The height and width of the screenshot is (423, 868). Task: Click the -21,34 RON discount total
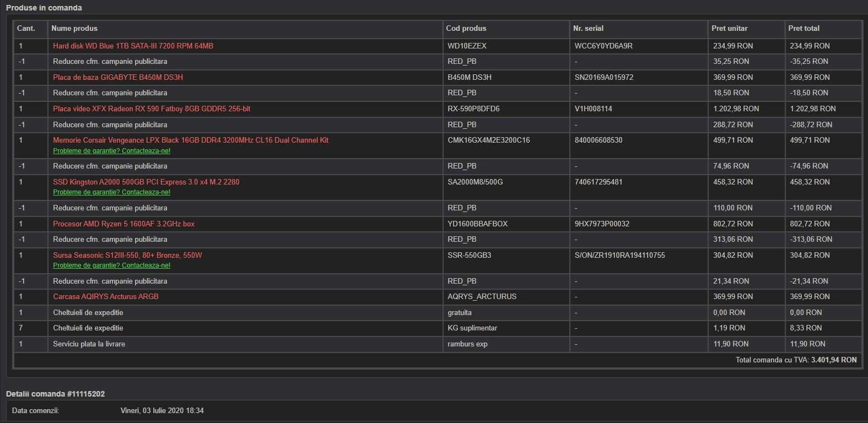tap(809, 281)
